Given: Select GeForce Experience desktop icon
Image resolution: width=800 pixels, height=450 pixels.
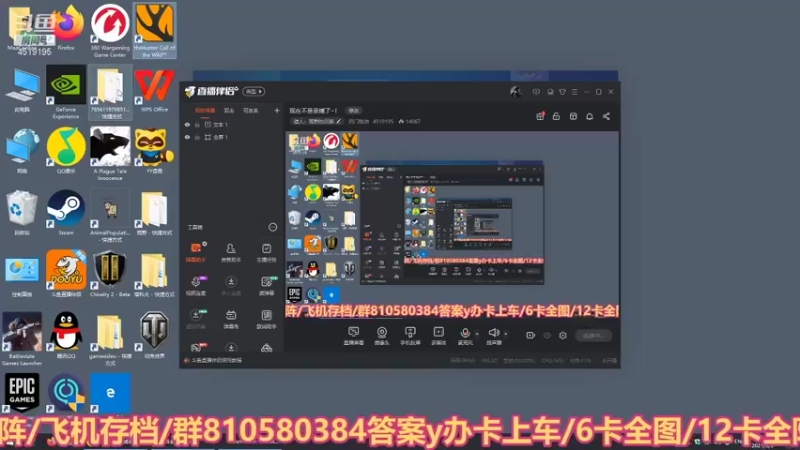Looking at the screenshot, I should click(x=66, y=92).
